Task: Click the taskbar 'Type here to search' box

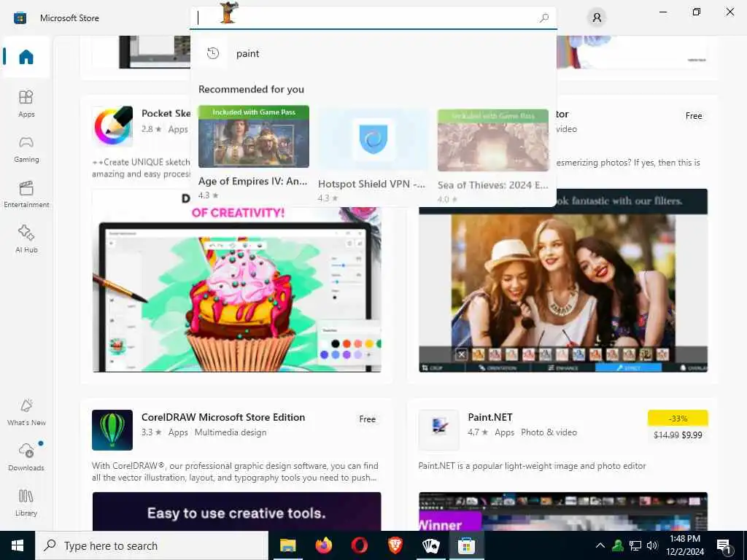Action: 152,545
